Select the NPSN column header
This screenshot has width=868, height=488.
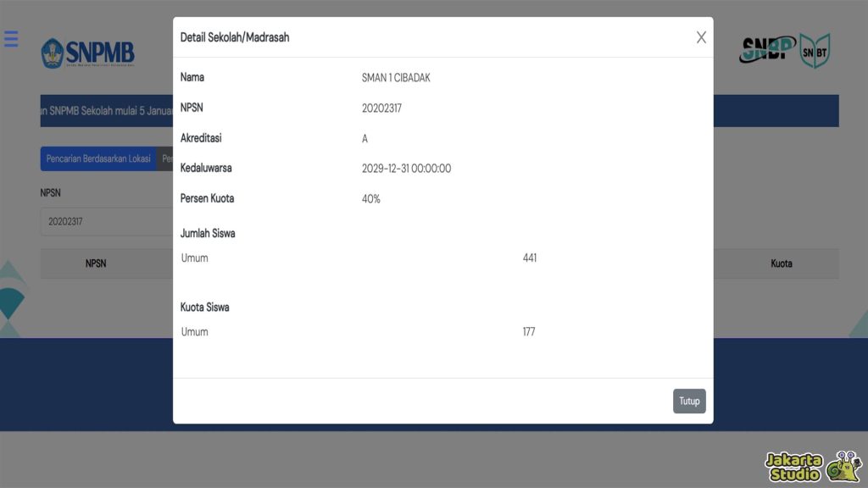tap(96, 263)
